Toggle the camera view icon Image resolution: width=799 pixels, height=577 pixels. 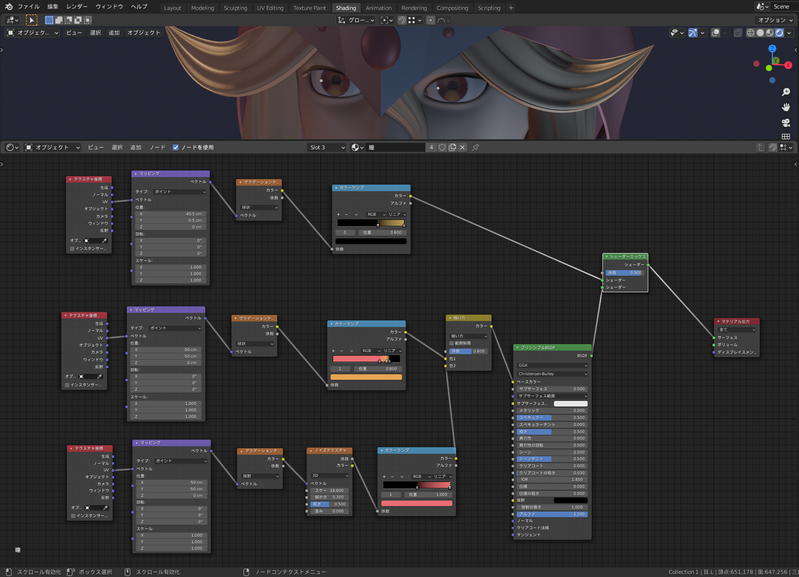pos(786,122)
